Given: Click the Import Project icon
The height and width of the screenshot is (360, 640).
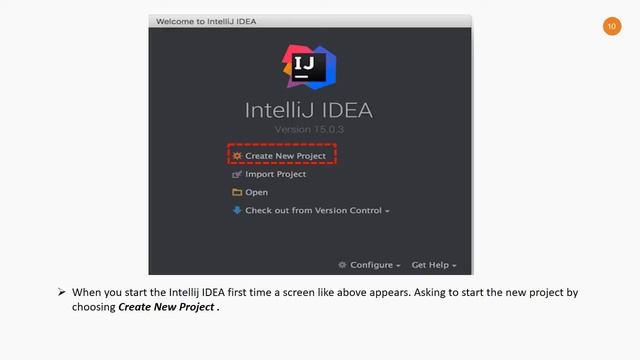Looking at the screenshot, I should click(237, 175).
